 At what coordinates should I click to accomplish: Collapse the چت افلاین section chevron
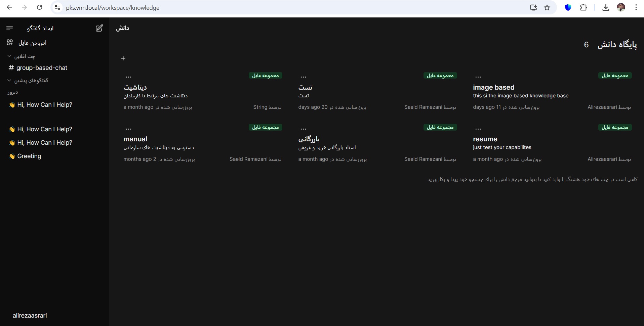9,56
